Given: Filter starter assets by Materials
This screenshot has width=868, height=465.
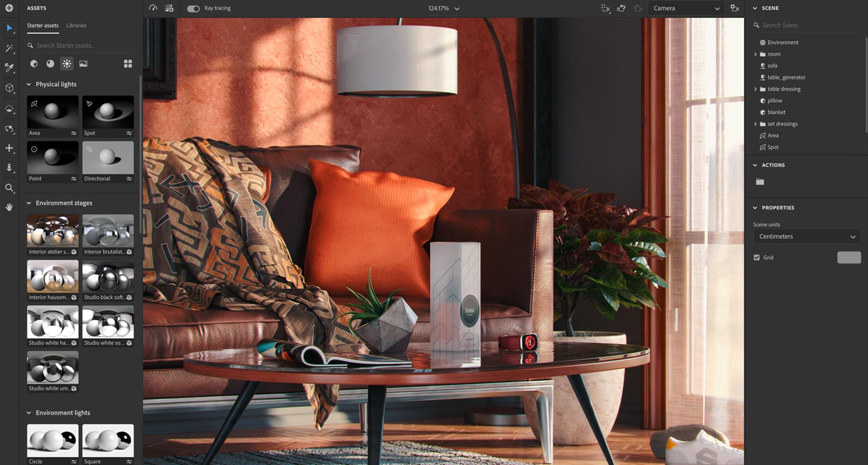Looking at the screenshot, I should tap(50, 64).
